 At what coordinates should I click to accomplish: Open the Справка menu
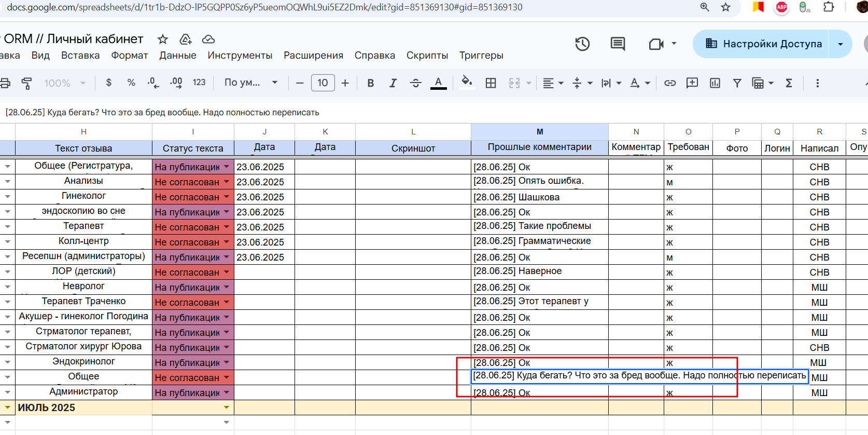(375, 56)
